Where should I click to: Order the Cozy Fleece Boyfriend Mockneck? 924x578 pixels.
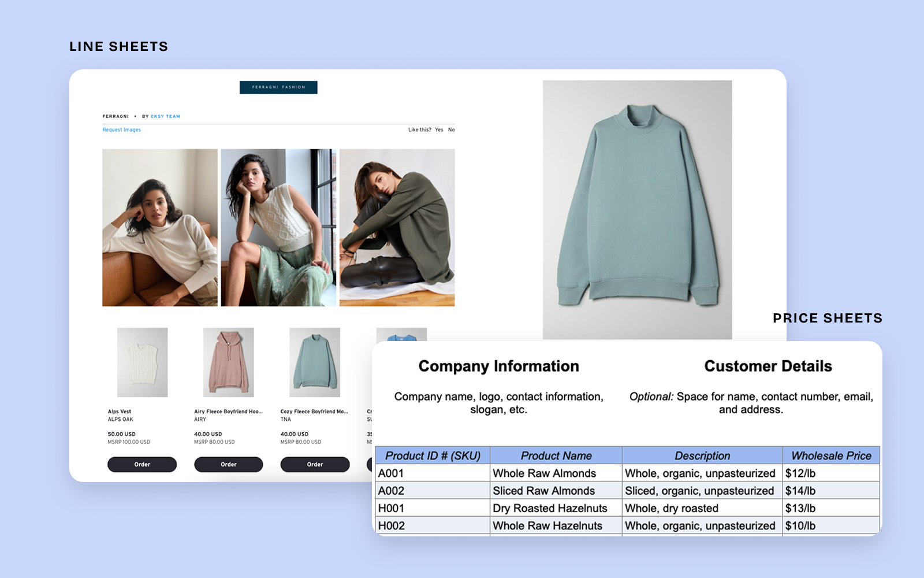[x=315, y=465]
